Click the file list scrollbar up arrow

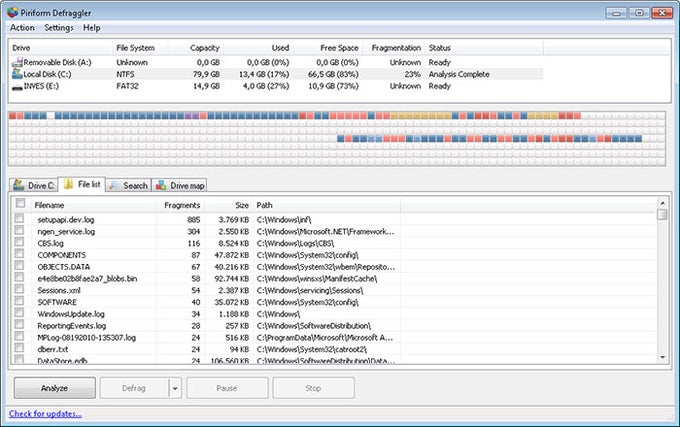[662, 203]
